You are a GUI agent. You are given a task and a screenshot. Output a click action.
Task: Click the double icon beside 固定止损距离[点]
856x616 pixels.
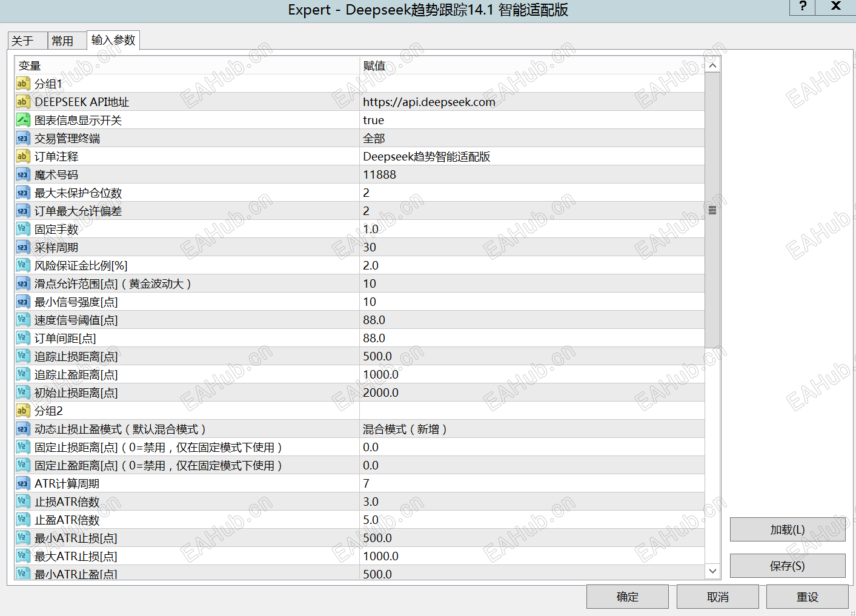pos(22,447)
